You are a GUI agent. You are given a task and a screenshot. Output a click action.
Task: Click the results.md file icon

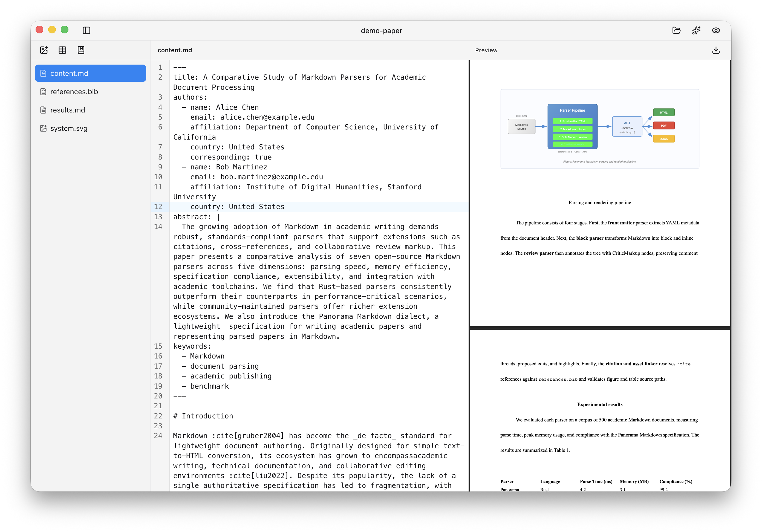click(x=43, y=110)
